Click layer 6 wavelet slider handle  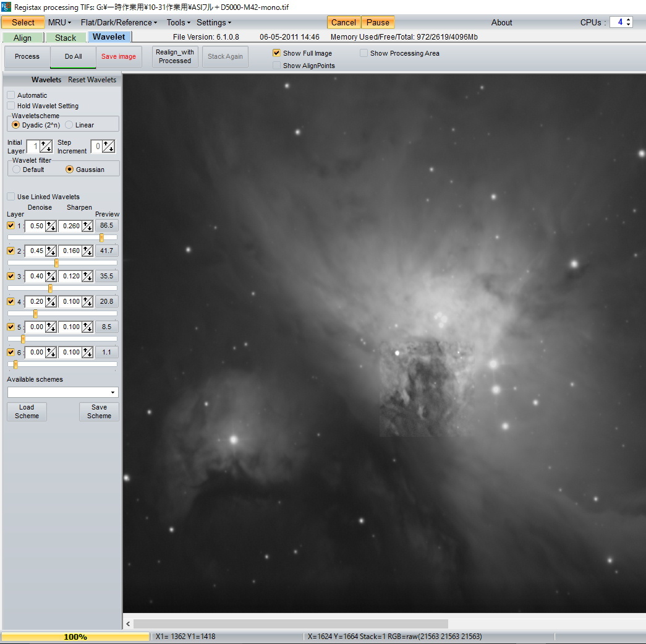[15, 364]
